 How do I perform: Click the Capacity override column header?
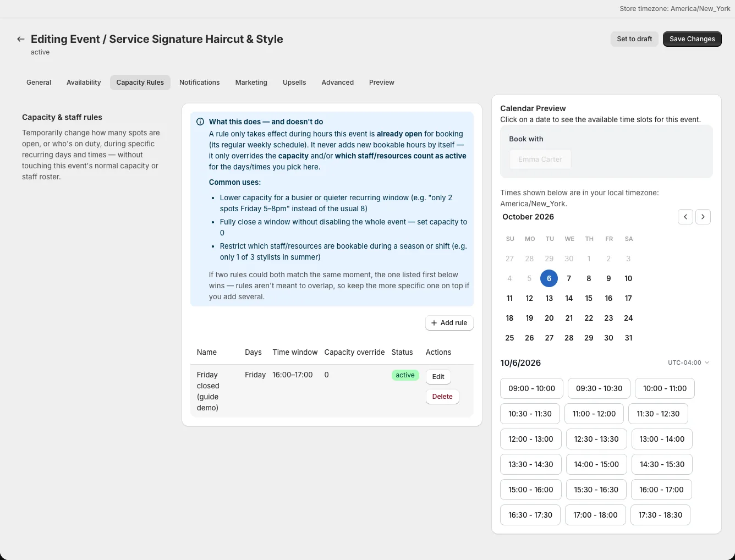coord(354,352)
